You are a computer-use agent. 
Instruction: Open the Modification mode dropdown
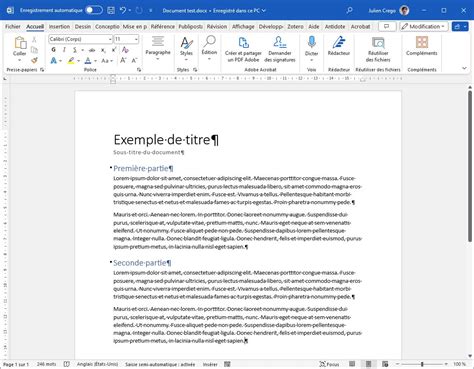[423, 26]
